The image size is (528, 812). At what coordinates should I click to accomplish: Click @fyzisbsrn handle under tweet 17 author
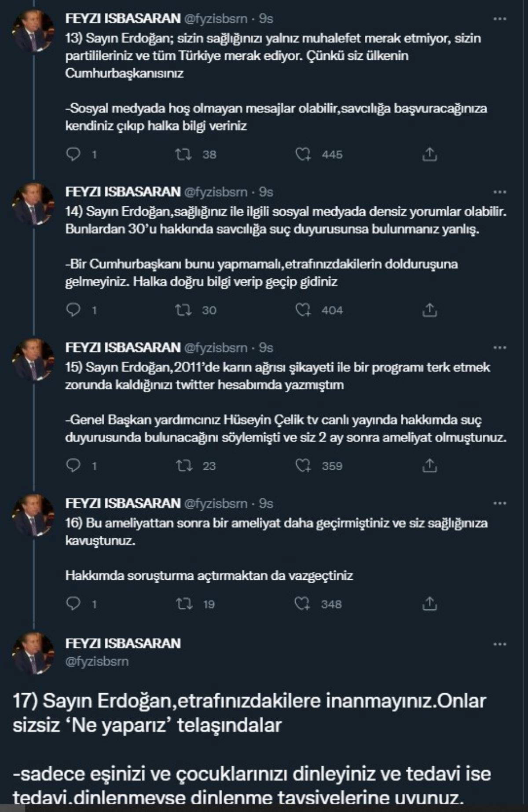click(97, 661)
